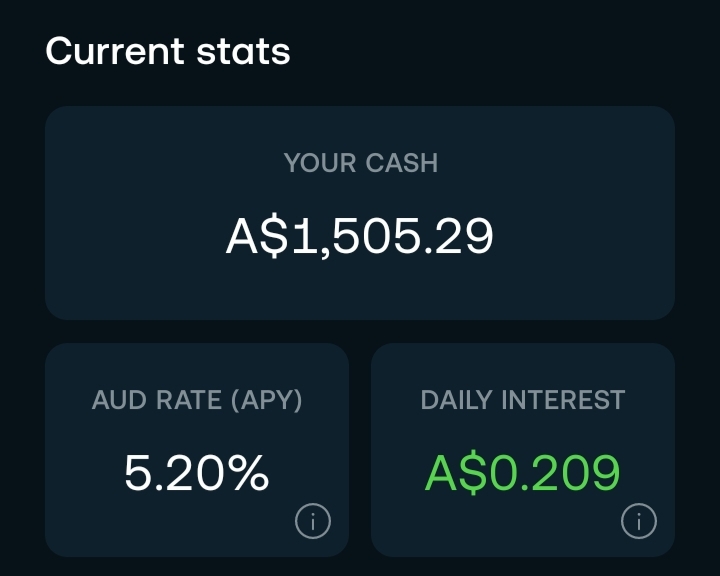
Task: Click the YOUR CASH label
Action: [361, 163]
